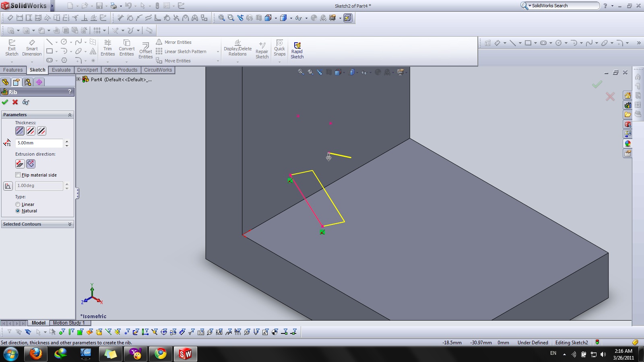
Task: Click the Repair Sketch icon
Action: 262,50
